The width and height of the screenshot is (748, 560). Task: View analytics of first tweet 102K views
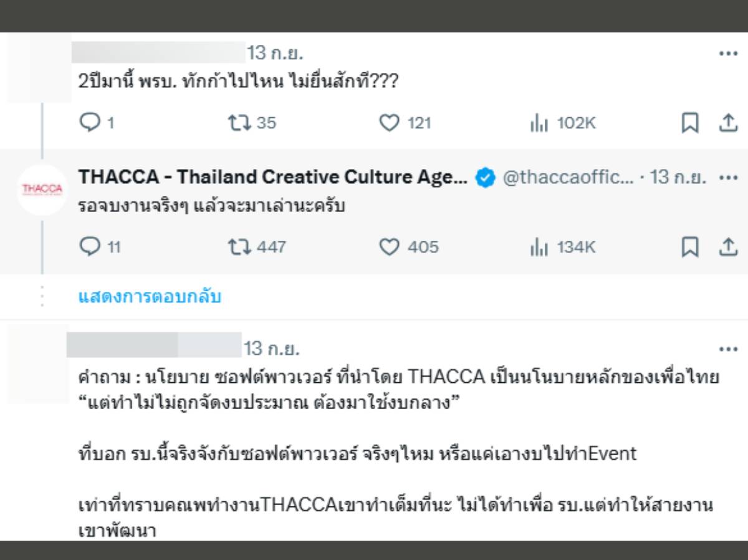point(539,123)
